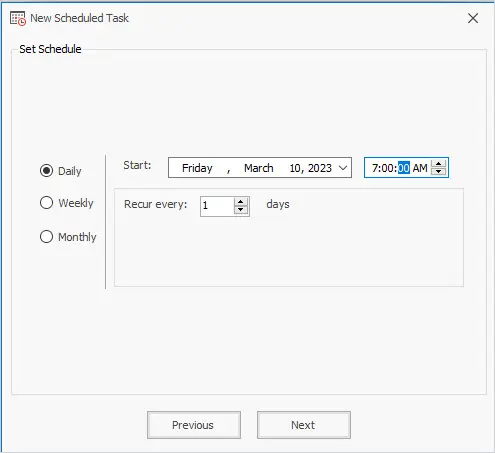Select the weekday Friday in start date
The width and height of the screenshot is (495, 453).
(197, 168)
